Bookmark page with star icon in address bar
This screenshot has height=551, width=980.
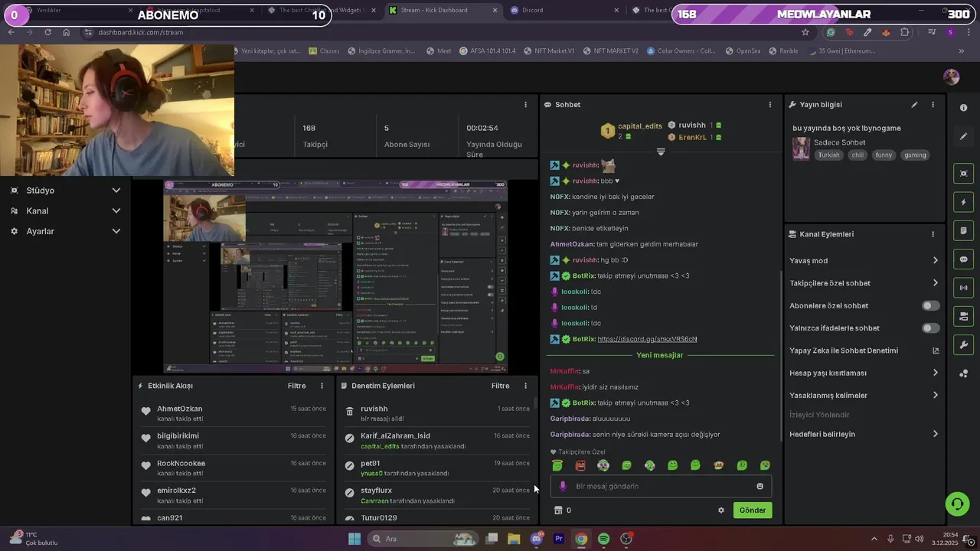[x=805, y=32]
